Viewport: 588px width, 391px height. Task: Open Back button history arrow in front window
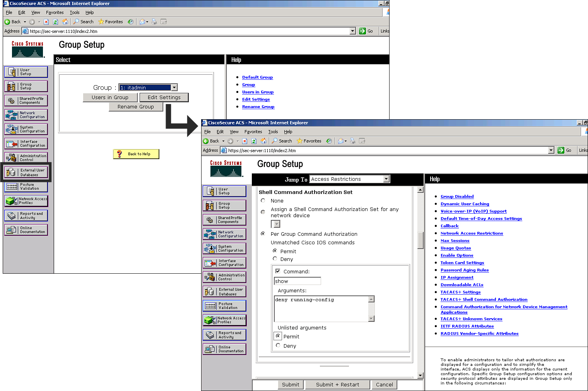(x=223, y=141)
